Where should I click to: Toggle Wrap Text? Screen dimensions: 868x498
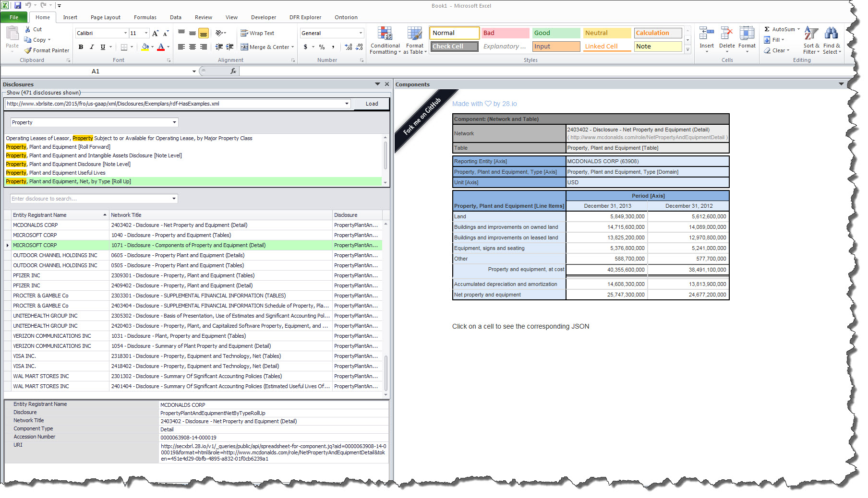[x=257, y=33]
